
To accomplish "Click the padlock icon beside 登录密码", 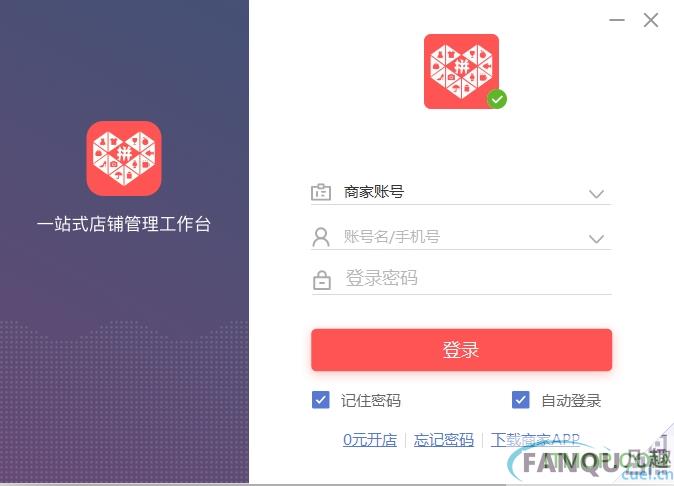I will [322, 280].
